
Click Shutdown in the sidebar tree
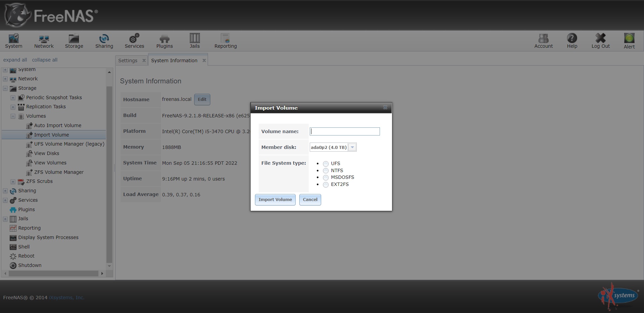30,265
